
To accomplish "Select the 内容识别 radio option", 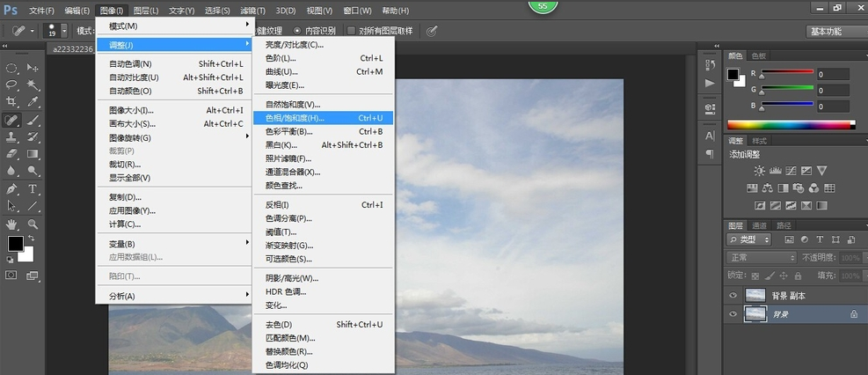I will click(298, 31).
